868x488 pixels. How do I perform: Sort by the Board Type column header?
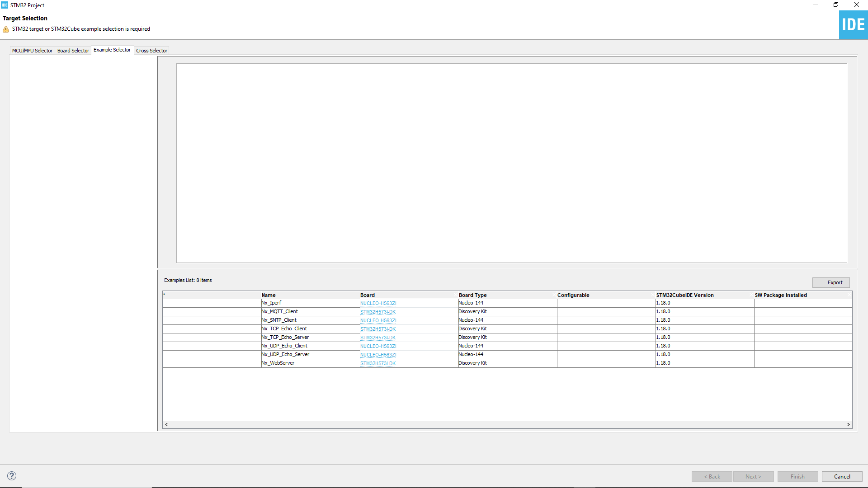click(x=472, y=295)
